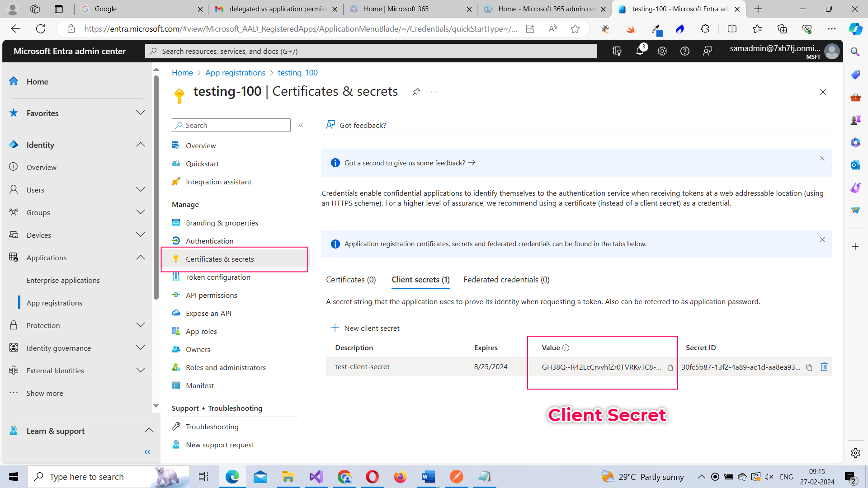Open the feedback person icon in top bar
Screen dimensions: 868x488
(708, 51)
